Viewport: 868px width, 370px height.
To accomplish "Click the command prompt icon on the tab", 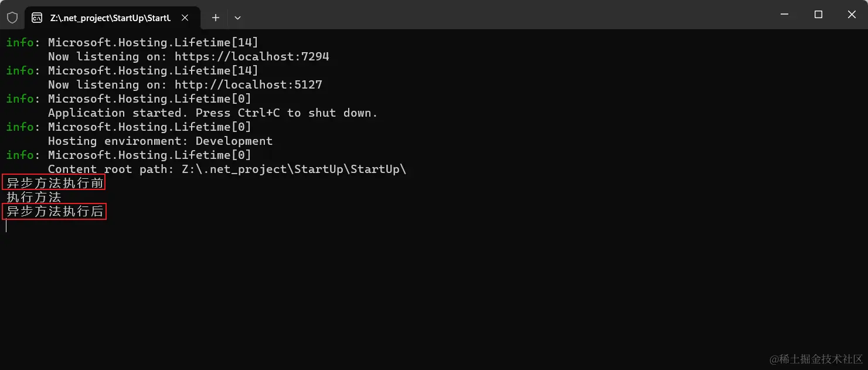I will [x=37, y=18].
